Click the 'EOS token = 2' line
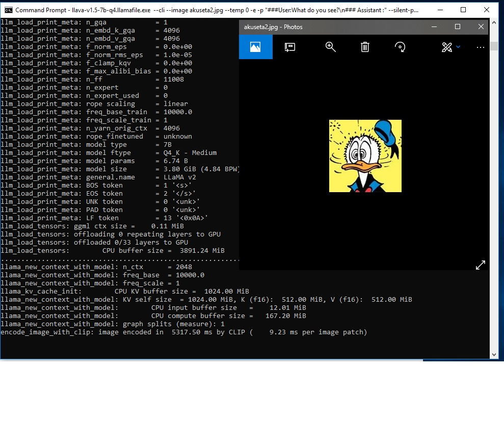 tap(98, 194)
